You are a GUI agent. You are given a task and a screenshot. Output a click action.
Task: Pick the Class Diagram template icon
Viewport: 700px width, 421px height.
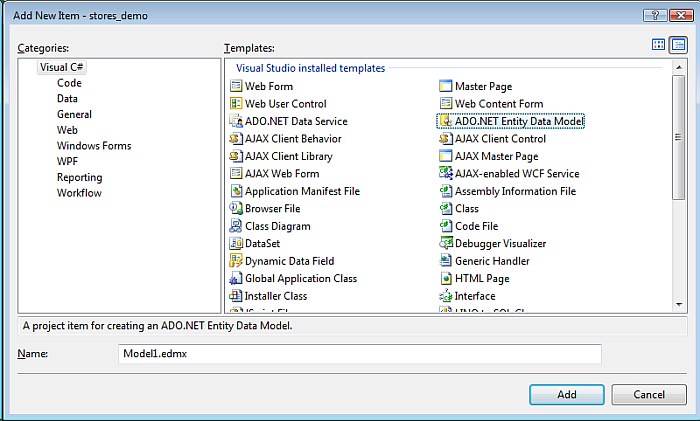[236, 227]
